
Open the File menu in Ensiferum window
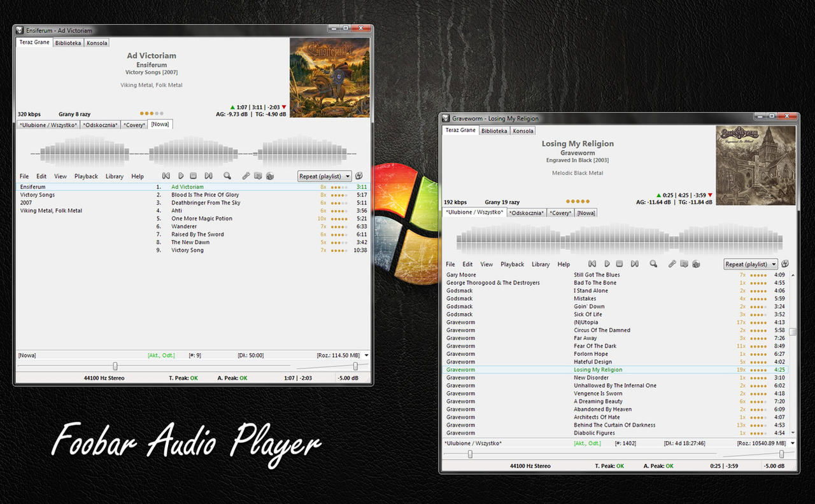(24, 176)
